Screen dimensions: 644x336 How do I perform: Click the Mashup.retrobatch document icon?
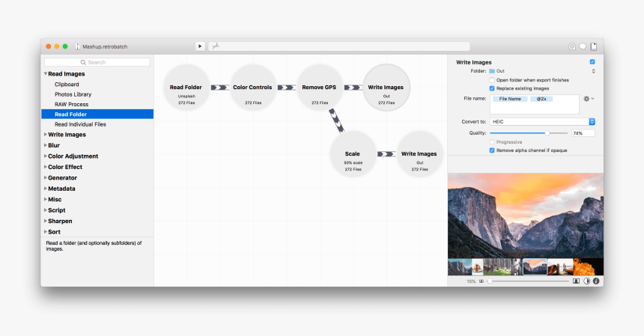click(x=77, y=46)
